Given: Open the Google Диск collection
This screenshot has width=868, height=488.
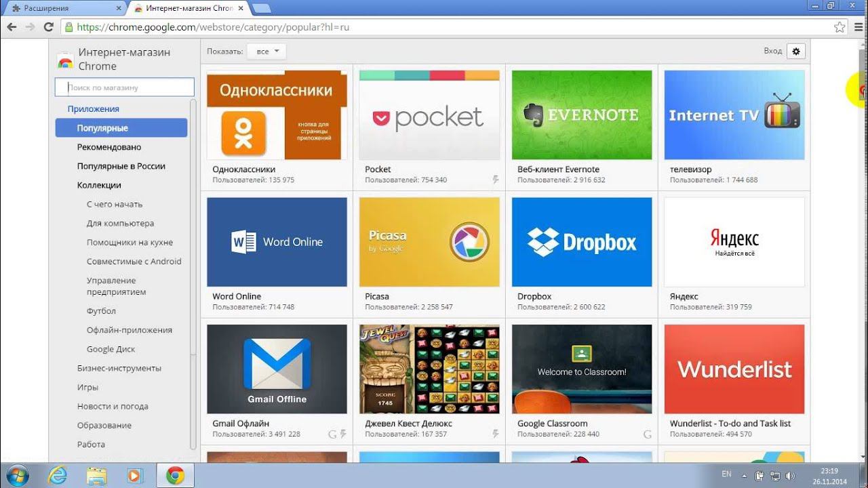Looking at the screenshot, I should (x=111, y=349).
